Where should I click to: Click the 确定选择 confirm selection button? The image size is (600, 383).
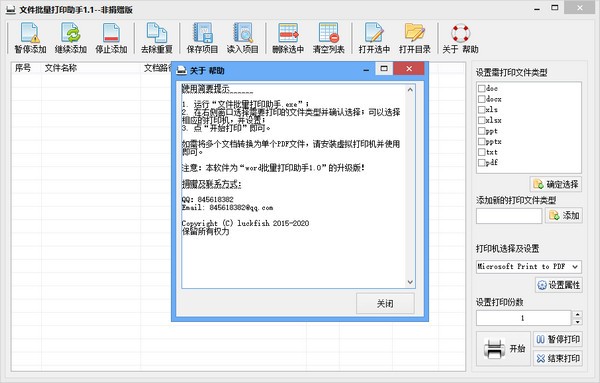556,184
